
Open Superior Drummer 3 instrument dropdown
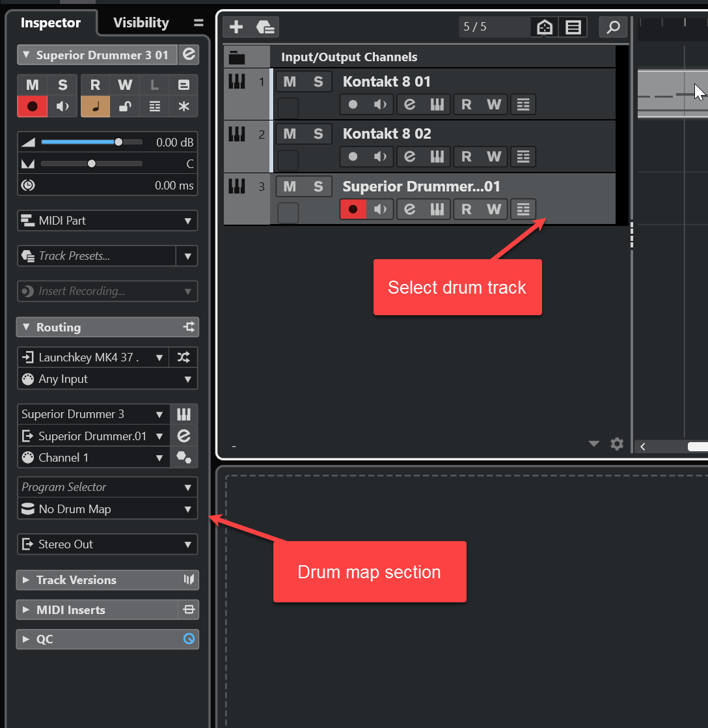[x=93, y=414]
